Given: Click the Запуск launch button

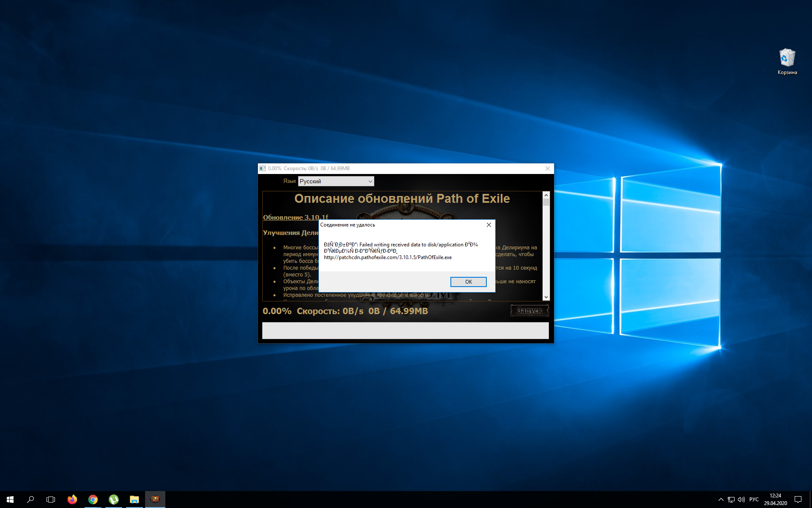Looking at the screenshot, I should [x=529, y=311].
